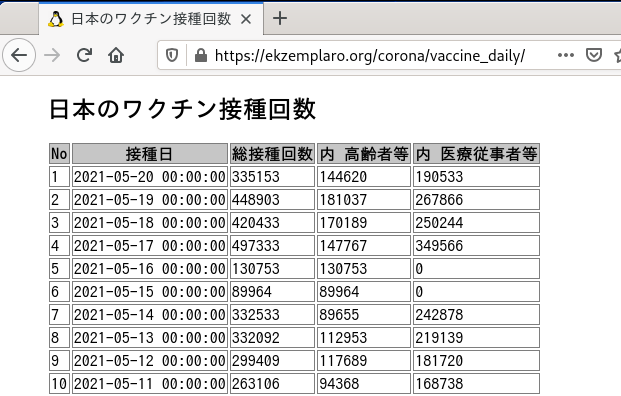Image resolution: width=621 pixels, height=396 pixels.
Task: Click the 接種日 column header
Action: [x=150, y=154]
